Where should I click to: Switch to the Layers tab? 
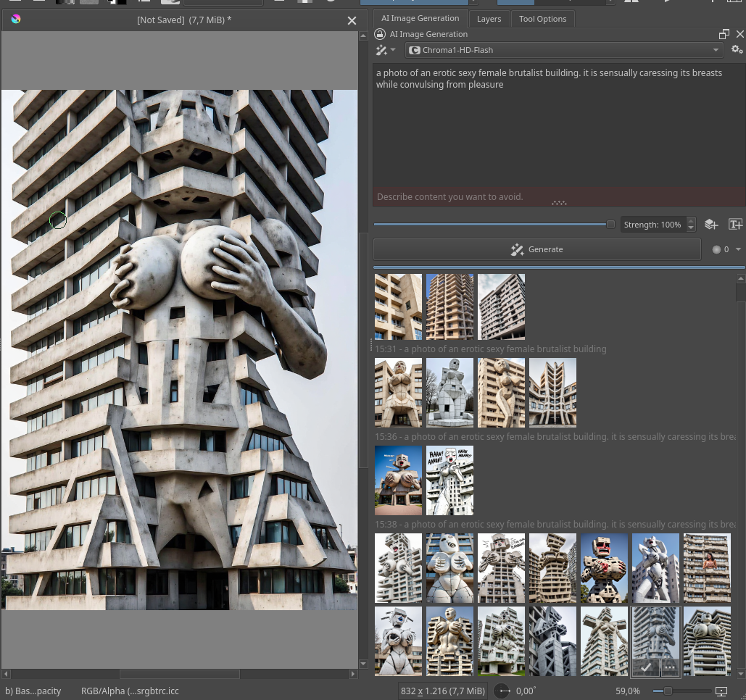(x=489, y=19)
